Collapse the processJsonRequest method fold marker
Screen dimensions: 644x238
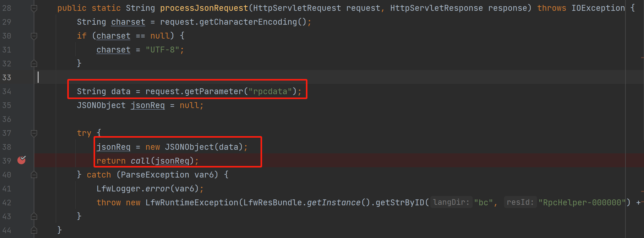click(34, 8)
